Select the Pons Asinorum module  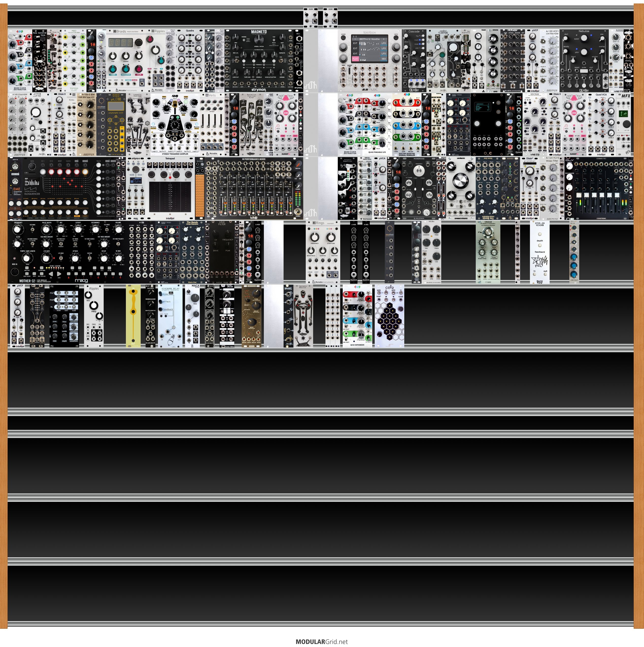coord(39,61)
